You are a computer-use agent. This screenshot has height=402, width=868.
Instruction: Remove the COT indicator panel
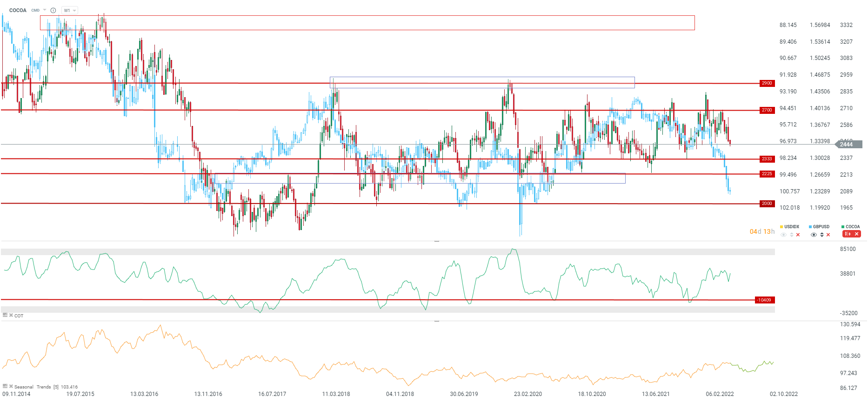(11, 315)
